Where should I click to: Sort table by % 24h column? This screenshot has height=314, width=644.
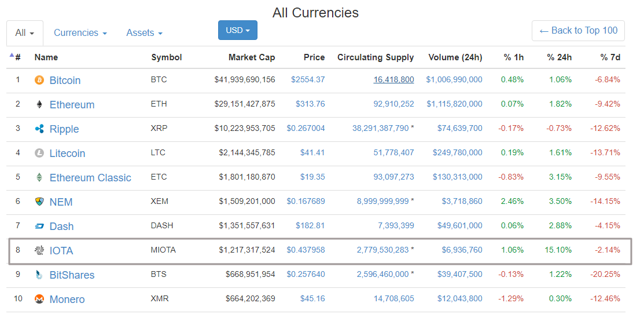coord(559,57)
